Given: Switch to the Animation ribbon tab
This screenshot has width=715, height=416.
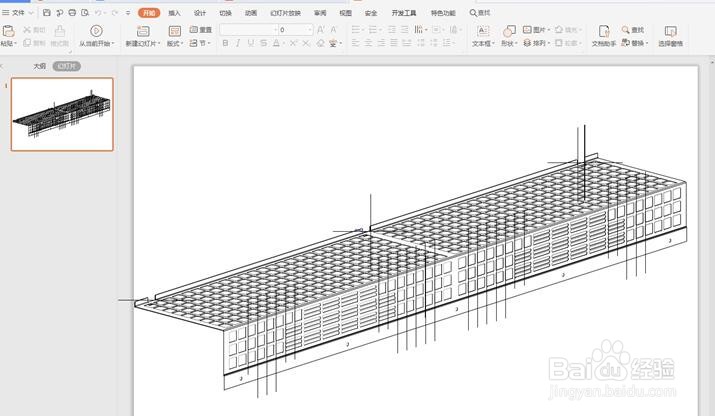Looking at the screenshot, I should 251,13.
